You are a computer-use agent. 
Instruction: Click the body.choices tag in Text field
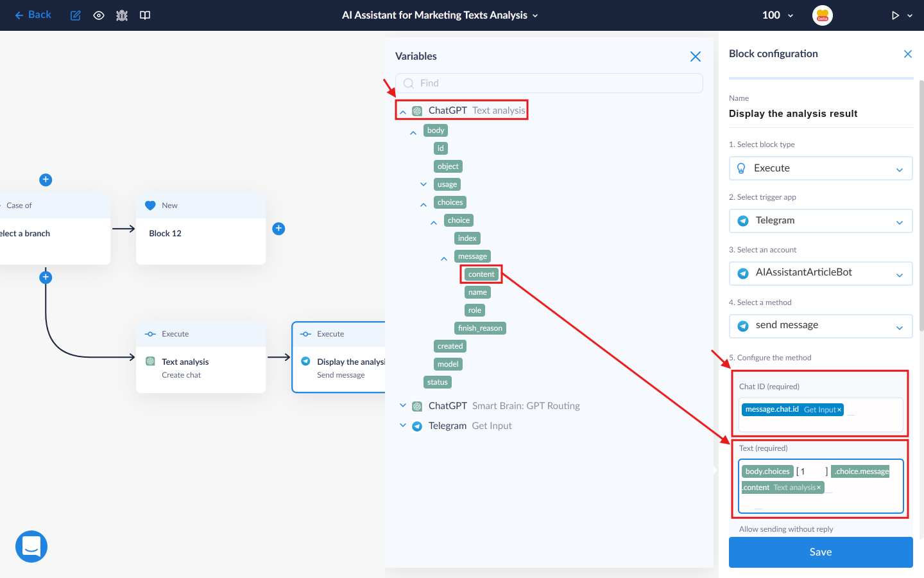767,471
